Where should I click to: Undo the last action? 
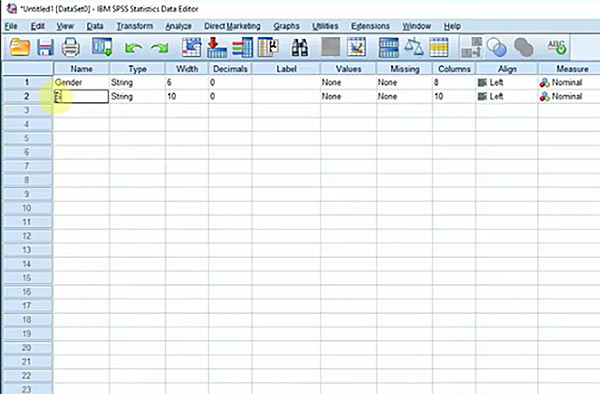point(134,48)
